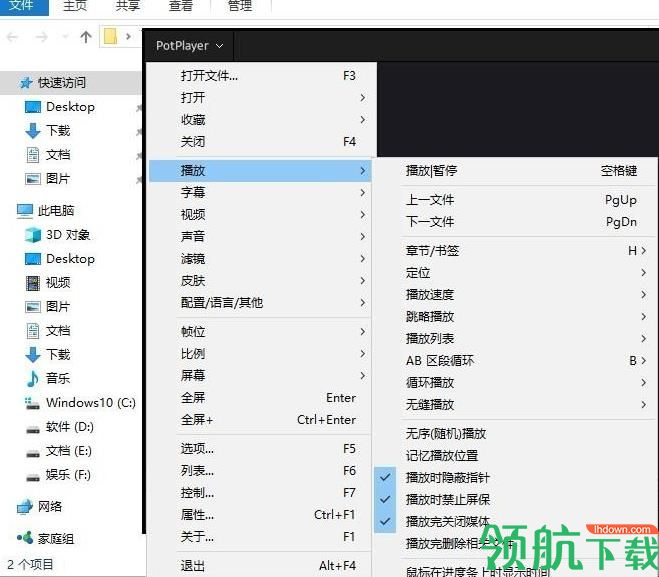Expand the 皮肤 submenu
The height and width of the screenshot is (577, 659).
pyautogui.click(x=260, y=281)
